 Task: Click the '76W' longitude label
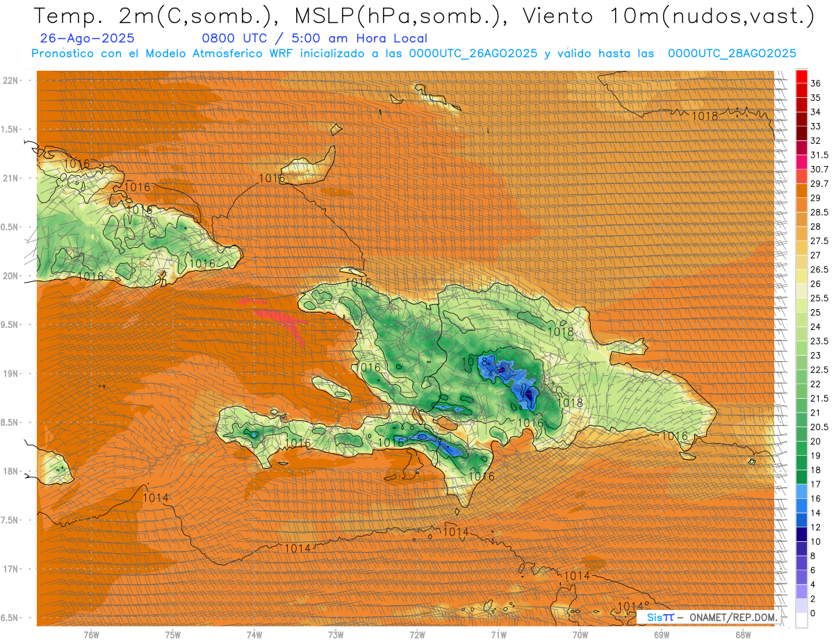(x=91, y=635)
